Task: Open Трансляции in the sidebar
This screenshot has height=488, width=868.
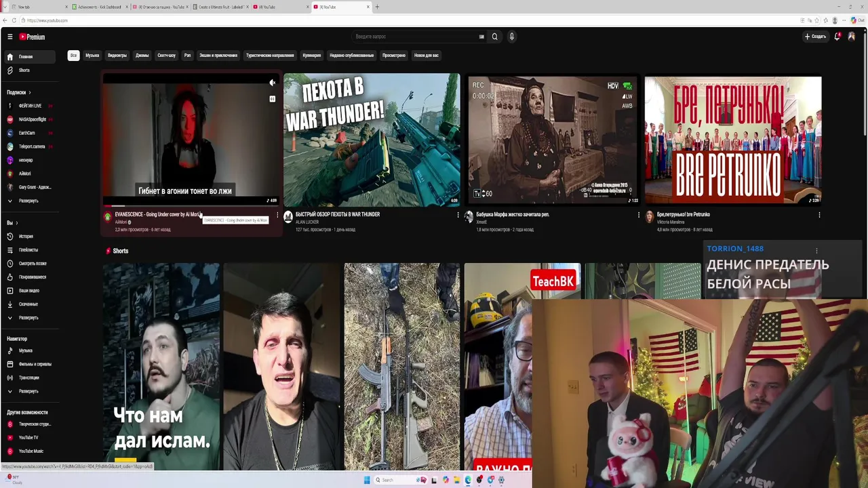Action: click(28, 378)
